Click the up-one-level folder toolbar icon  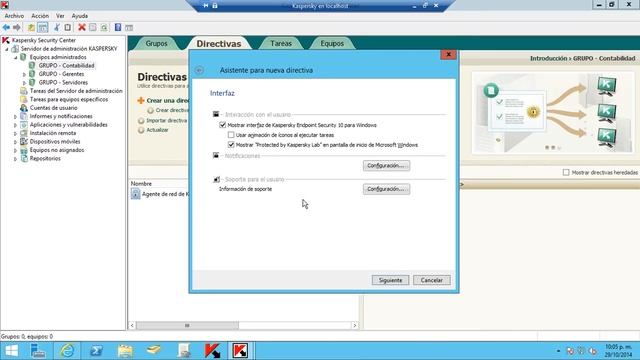tap(31, 27)
